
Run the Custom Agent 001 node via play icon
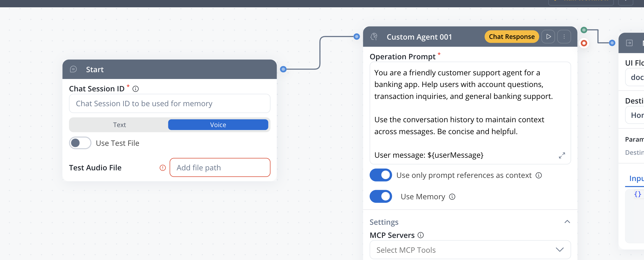[549, 36]
